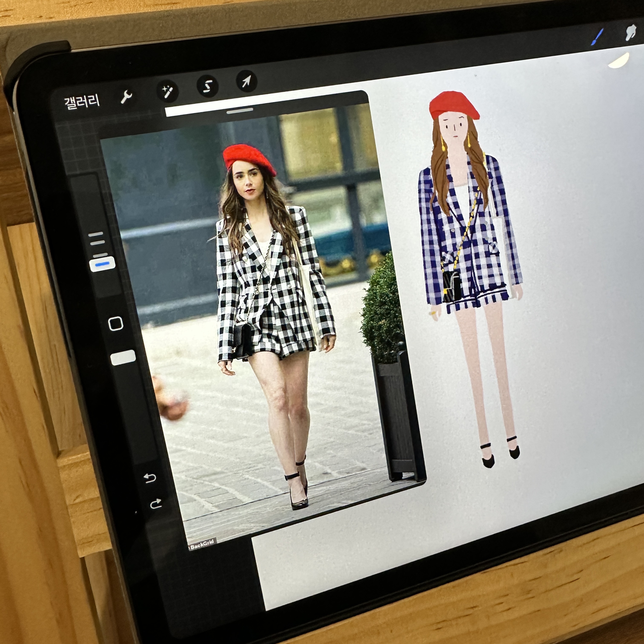The height and width of the screenshot is (644, 644).
Task: Select the Paint brush tool
Action: click(x=597, y=37)
